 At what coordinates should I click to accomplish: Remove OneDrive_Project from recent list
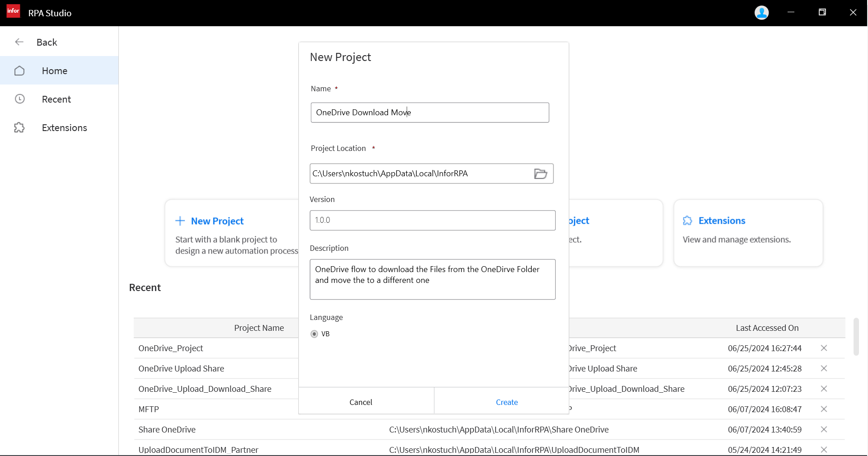coord(824,348)
